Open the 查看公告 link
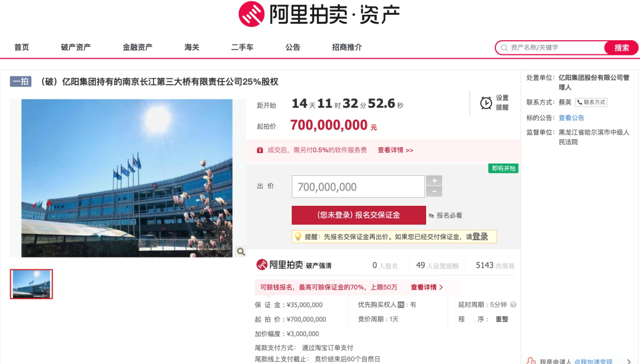 tap(571, 118)
